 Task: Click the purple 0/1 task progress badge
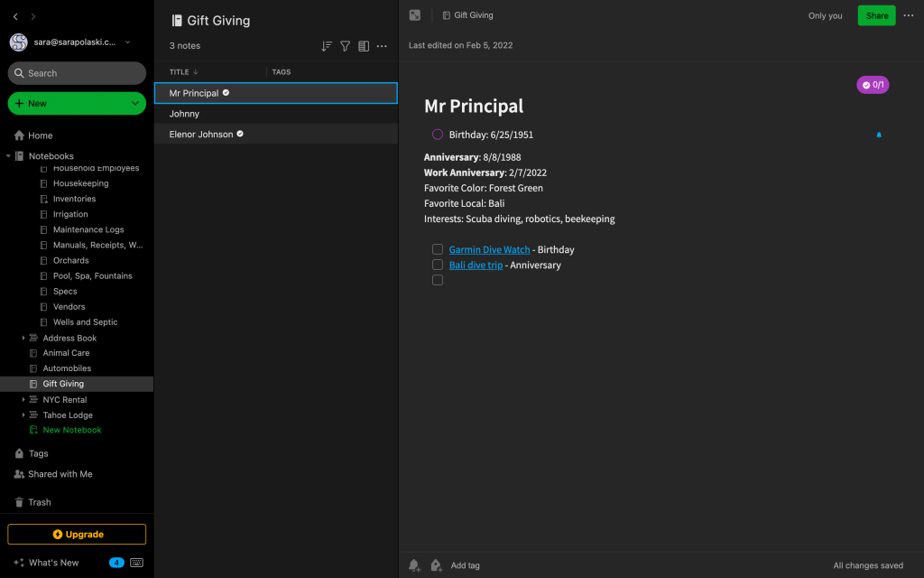(x=873, y=85)
